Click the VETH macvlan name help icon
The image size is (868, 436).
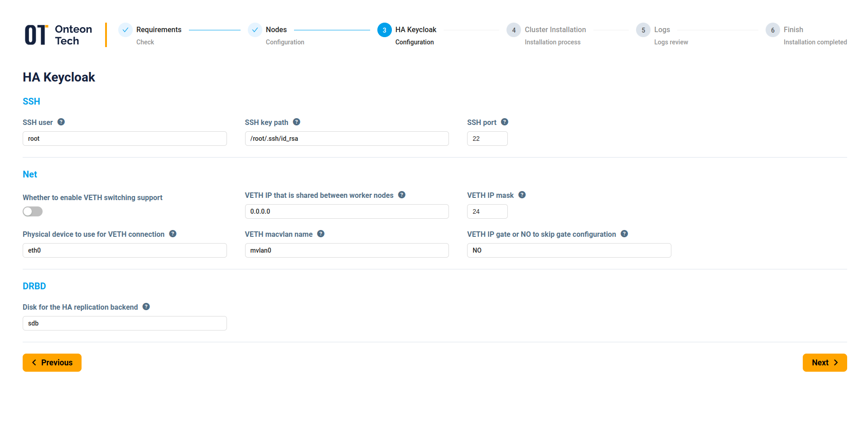pos(321,234)
